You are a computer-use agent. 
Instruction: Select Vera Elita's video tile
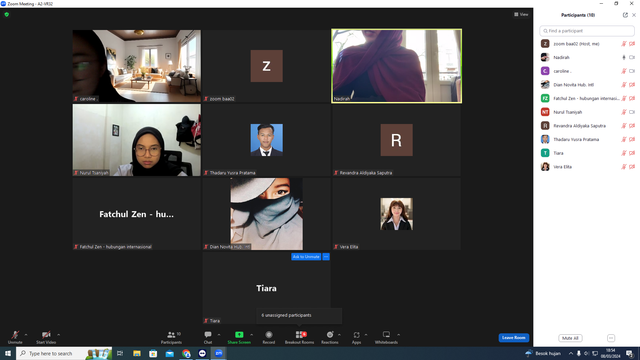pyautogui.click(x=396, y=214)
